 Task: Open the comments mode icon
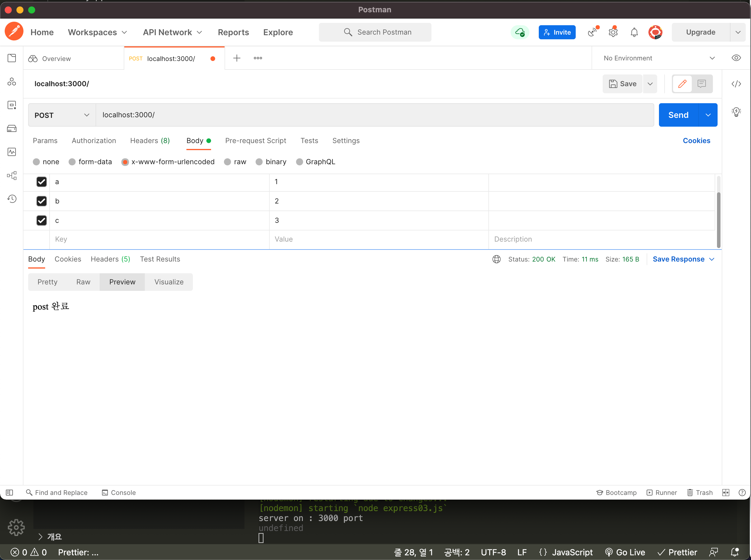point(701,84)
